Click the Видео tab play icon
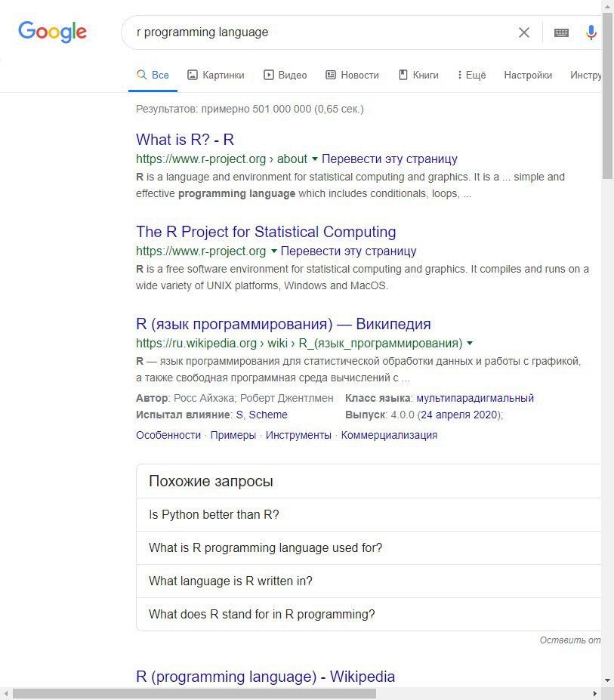614x700 pixels. (268, 75)
